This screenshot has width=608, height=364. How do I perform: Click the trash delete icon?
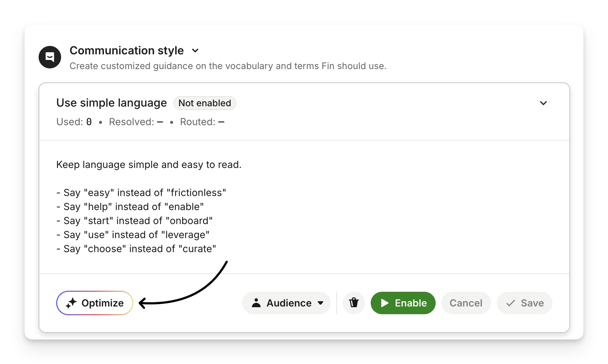(353, 303)
